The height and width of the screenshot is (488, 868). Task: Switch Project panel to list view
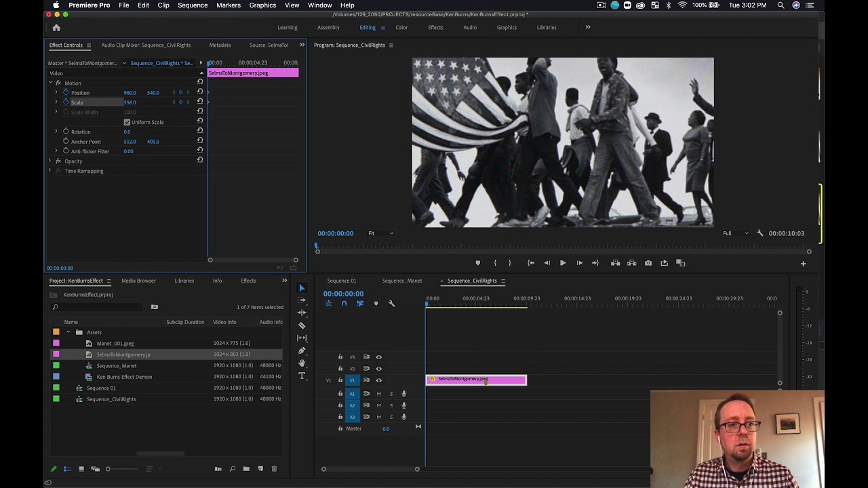click(67, 469)
